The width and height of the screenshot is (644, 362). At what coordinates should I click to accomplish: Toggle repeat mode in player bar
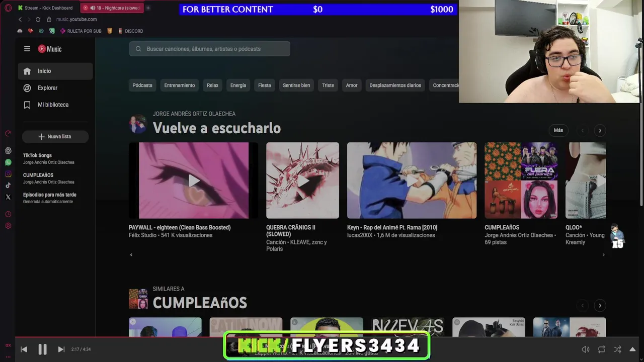(602, 349)
